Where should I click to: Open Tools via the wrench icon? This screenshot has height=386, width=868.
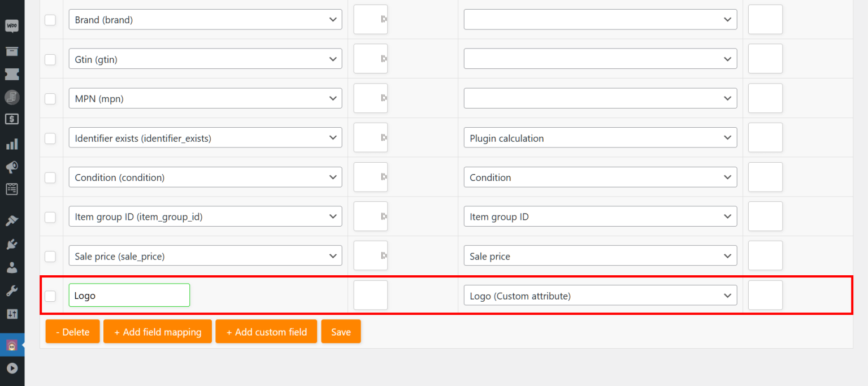pyautogui.click(x=12, y=290)
